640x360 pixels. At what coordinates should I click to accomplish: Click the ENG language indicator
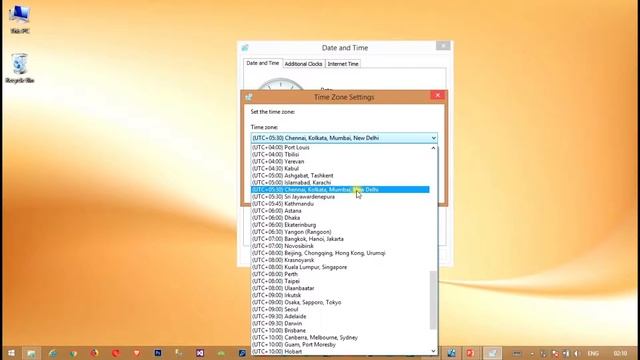(x=593, y=353)
